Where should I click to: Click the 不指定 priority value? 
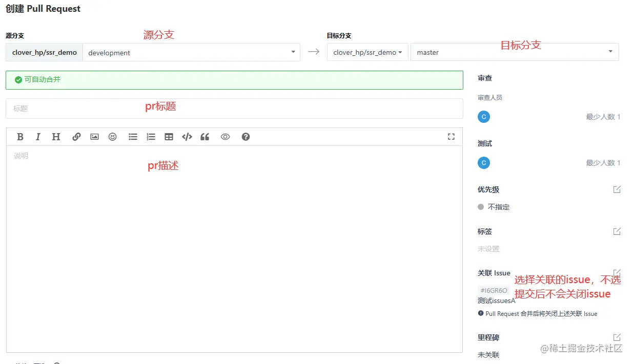499,207
